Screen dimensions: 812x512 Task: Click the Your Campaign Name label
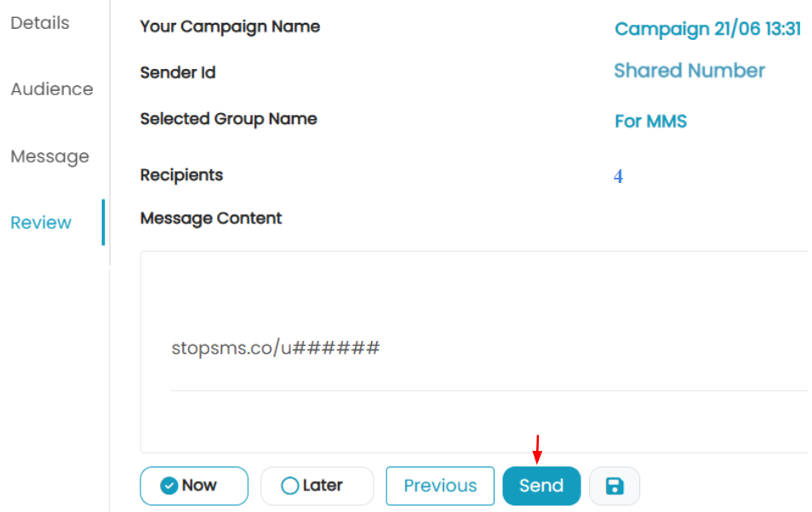[x=230, y=26]
